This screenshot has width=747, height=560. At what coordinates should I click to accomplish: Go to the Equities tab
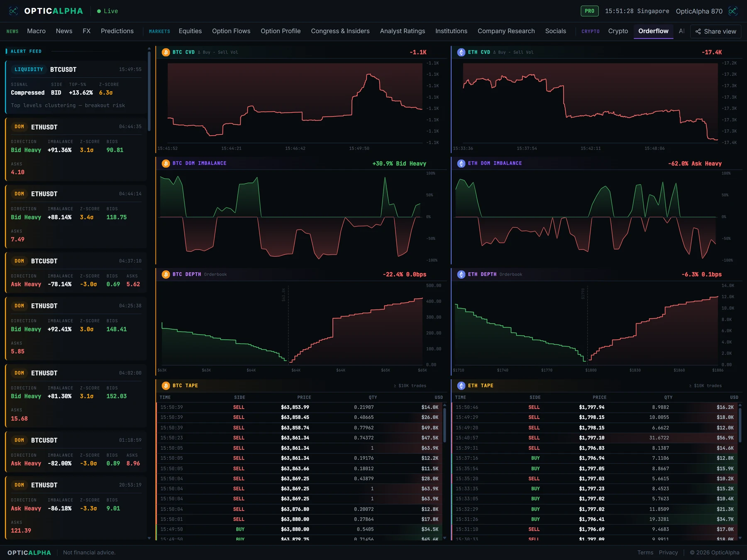click(190, 31)
